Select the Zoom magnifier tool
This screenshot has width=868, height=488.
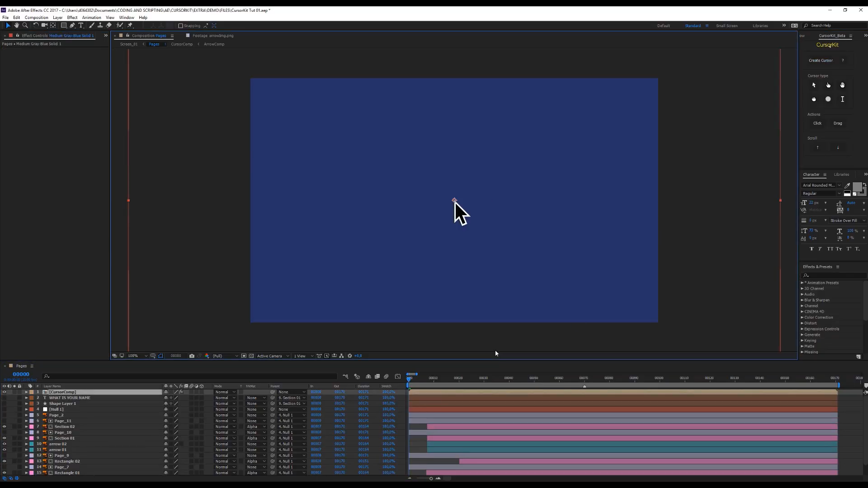point(25,25)
